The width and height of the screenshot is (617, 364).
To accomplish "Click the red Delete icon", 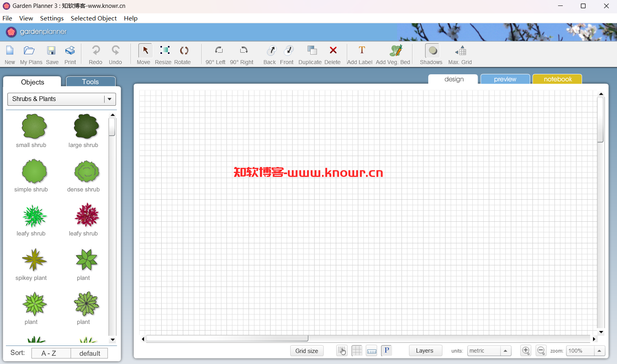I will point(333,50).
